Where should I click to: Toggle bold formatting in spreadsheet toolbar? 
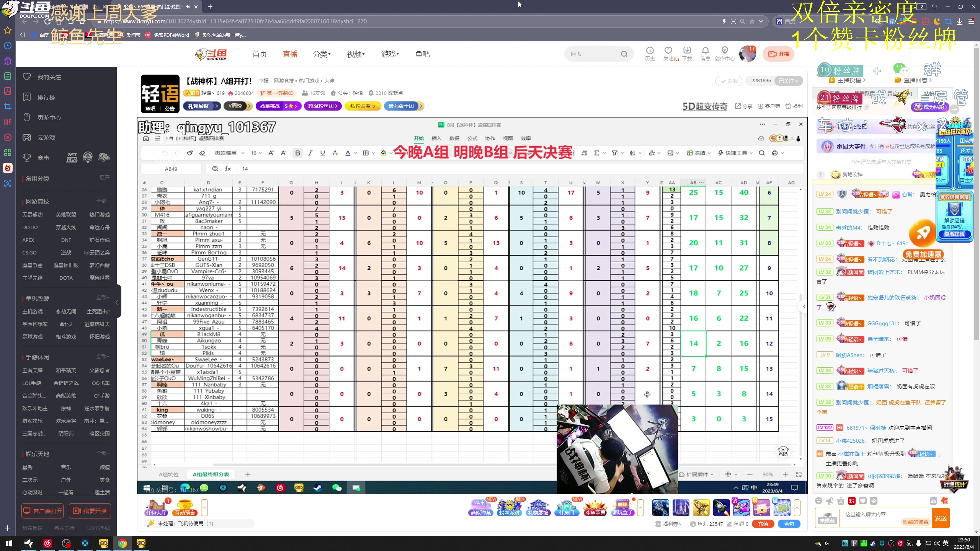[x=298, y=153]
